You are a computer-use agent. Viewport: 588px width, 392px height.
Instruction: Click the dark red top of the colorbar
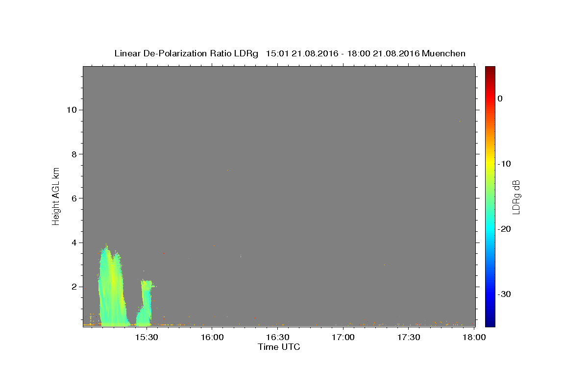pyautogui.click(x=490, y=70)
